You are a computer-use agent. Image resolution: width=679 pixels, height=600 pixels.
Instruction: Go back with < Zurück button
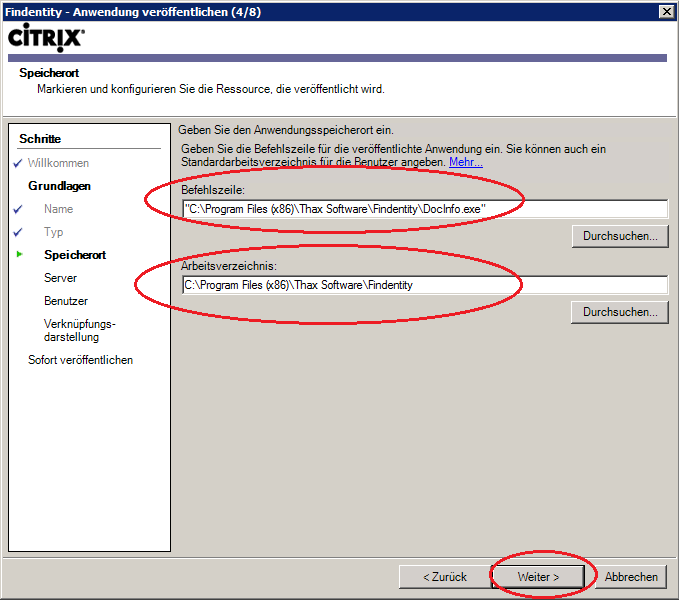pyautogui.click(x=445, y=577)
